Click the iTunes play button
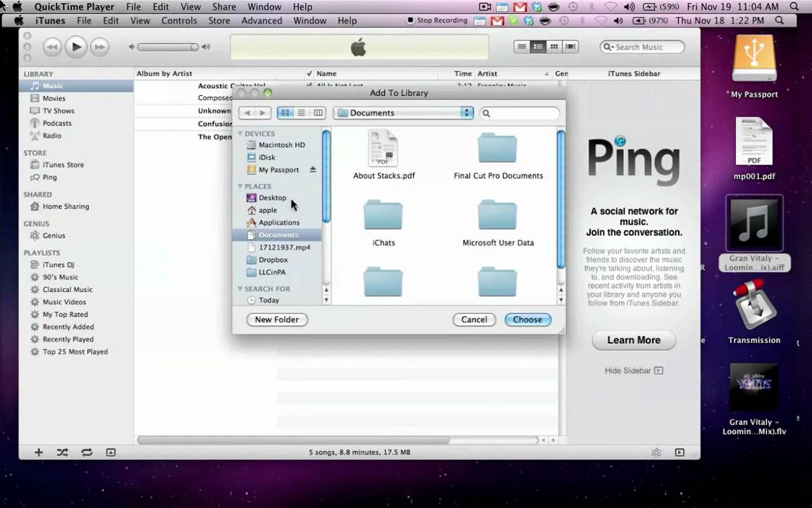 pos(76,47)
